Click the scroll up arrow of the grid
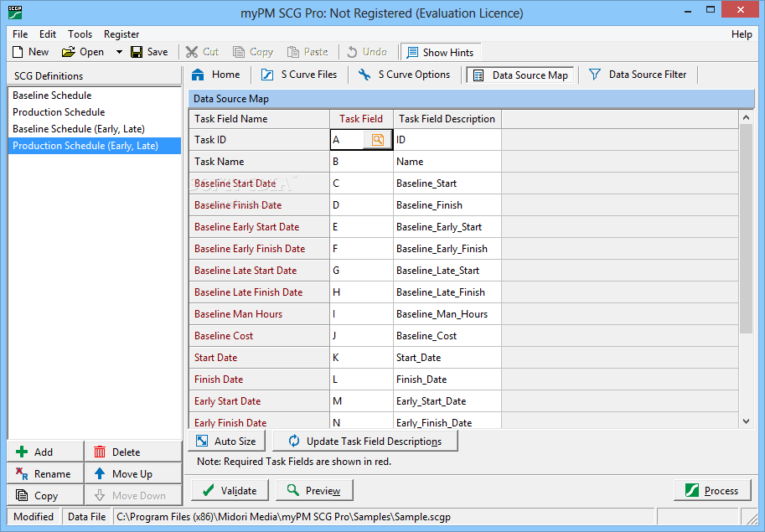Viewport: 765px width, 532px height. point(746,117)
